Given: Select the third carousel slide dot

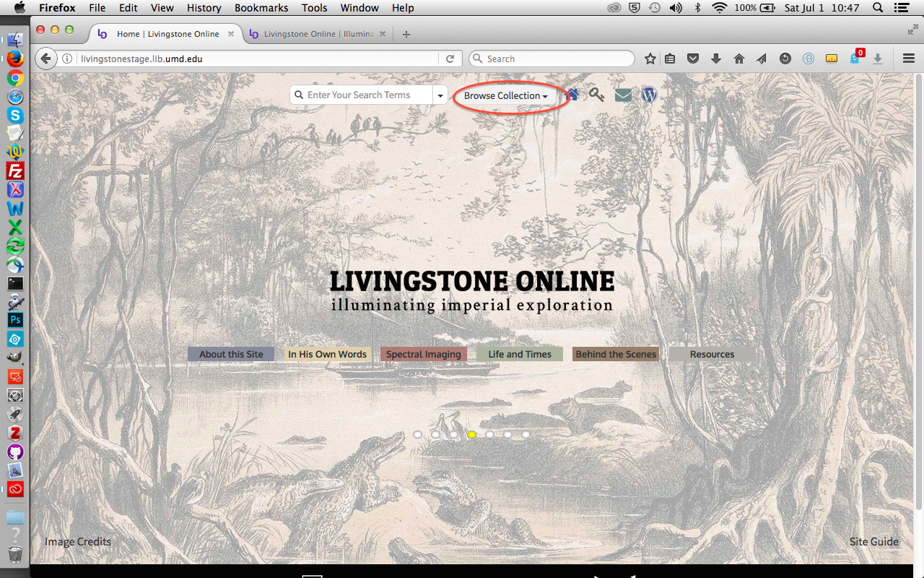Looking at the screenshot, I should click(x=453, y=434).
